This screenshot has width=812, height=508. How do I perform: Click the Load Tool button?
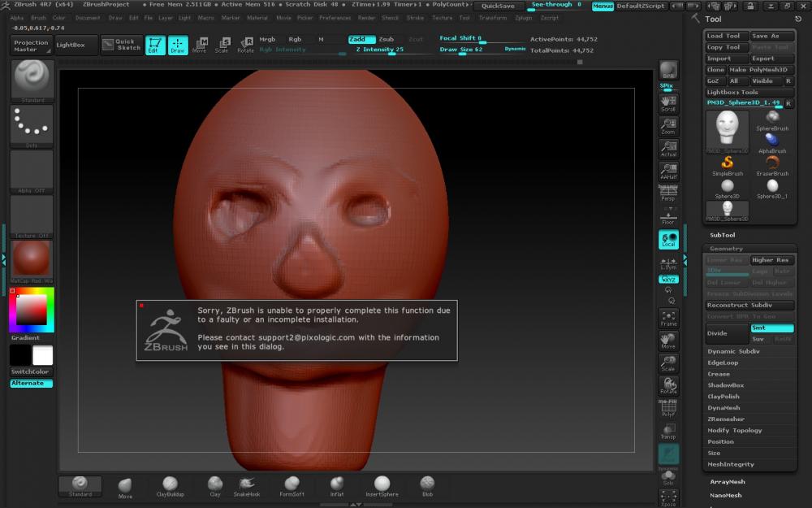pos(725,36)
